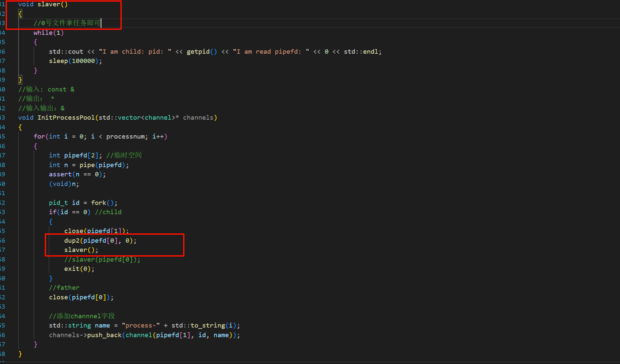
Task: Click the 'std::vector<channel>*' parameter type
Action: pyautogui.click(x=139, y=117)
